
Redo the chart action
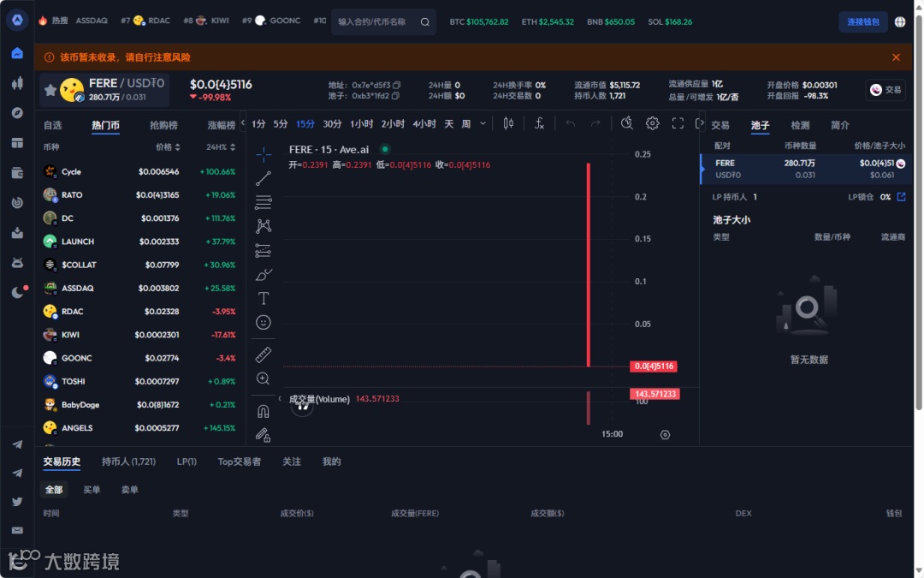(x=595, y=123)
